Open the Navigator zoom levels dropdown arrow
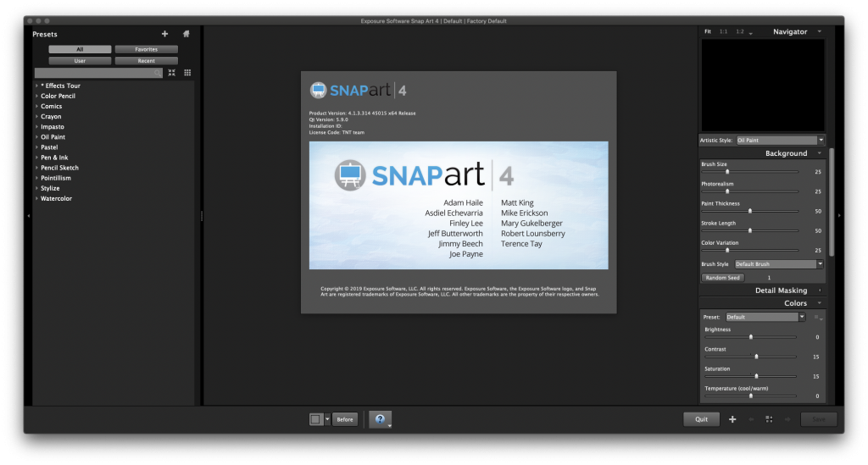The image size is (868, 465). coord(751,33)
